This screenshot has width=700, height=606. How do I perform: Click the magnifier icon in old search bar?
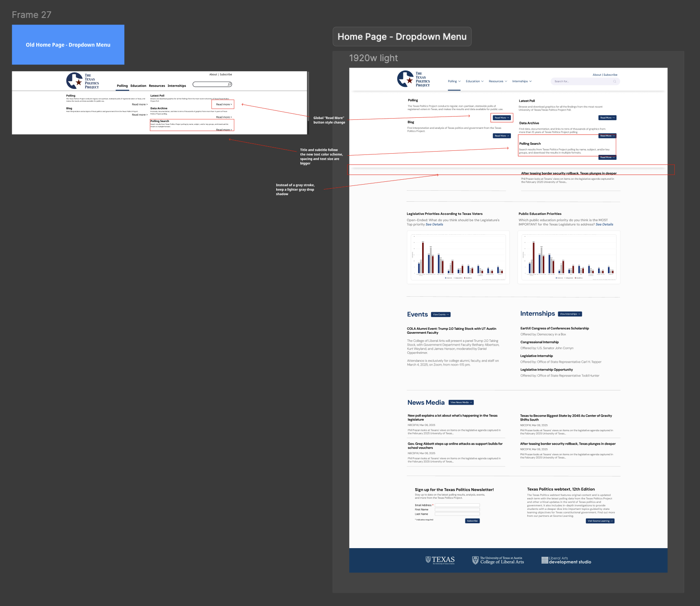coord(229,84)
